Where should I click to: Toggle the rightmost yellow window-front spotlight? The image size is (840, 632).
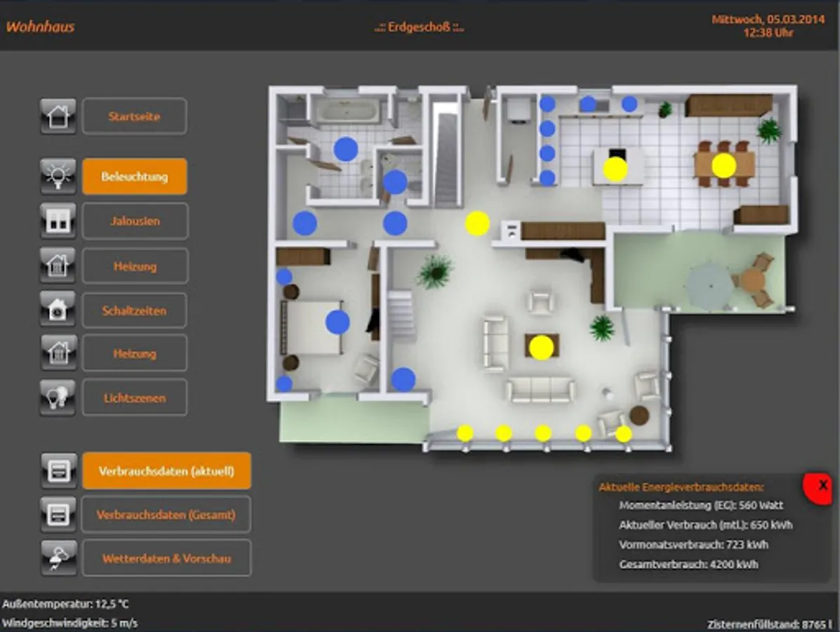click(x=624, y=434)
